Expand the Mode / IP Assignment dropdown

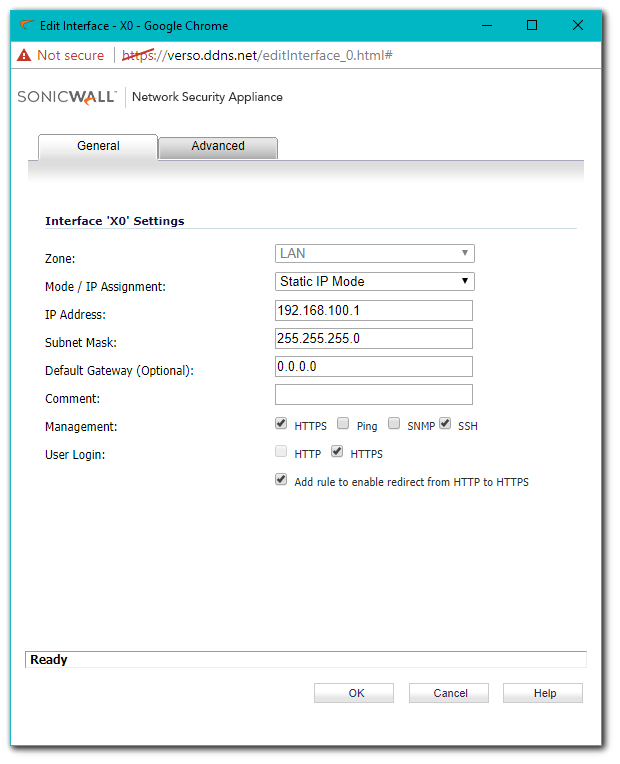[x=374, y=282]
